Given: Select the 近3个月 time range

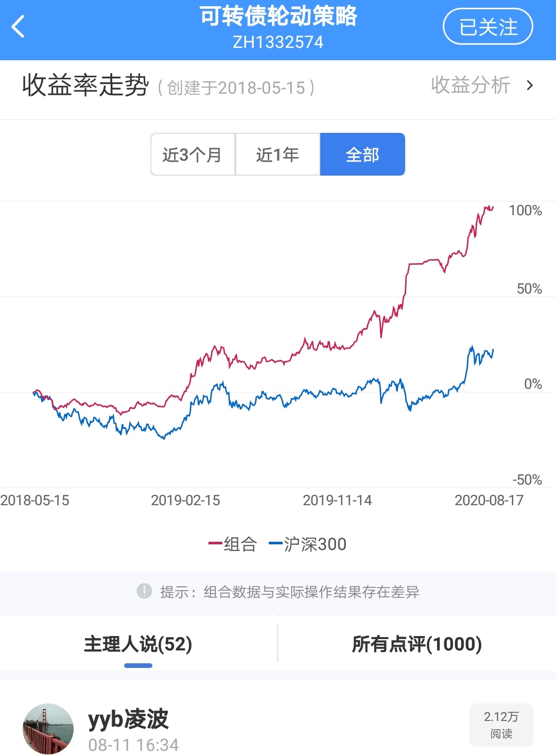Looking at the screenshot, I should 193,154.
